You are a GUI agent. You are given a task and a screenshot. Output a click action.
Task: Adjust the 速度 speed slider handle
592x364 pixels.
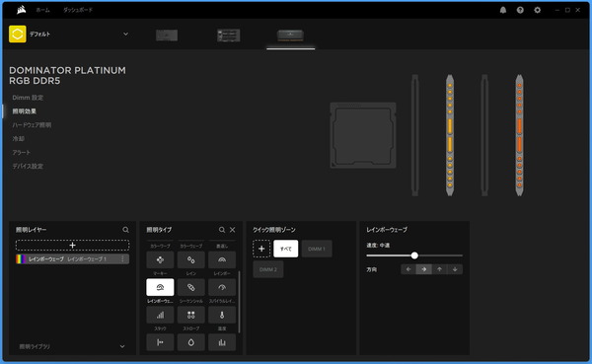[414, 255]
